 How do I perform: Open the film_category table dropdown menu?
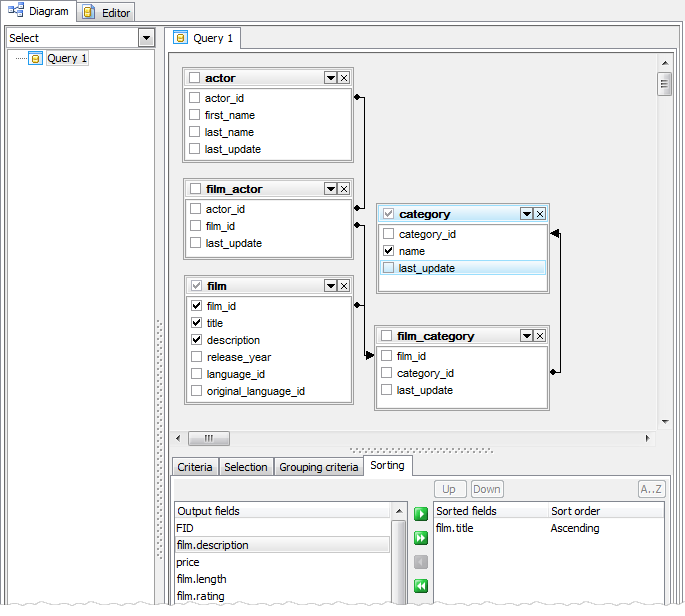point(527,336)
